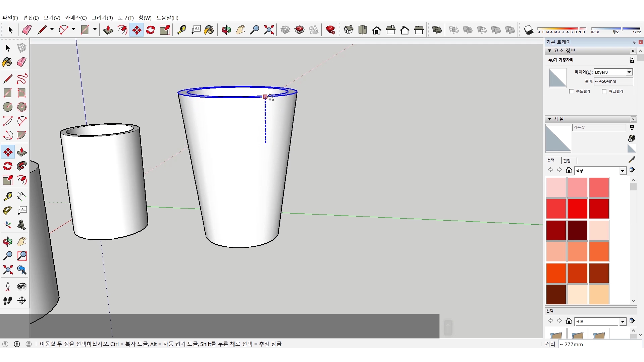The image size is (644, 362).
Task: Select the Push/Pull tool in top toolbar
Action: tap(108, 30)
